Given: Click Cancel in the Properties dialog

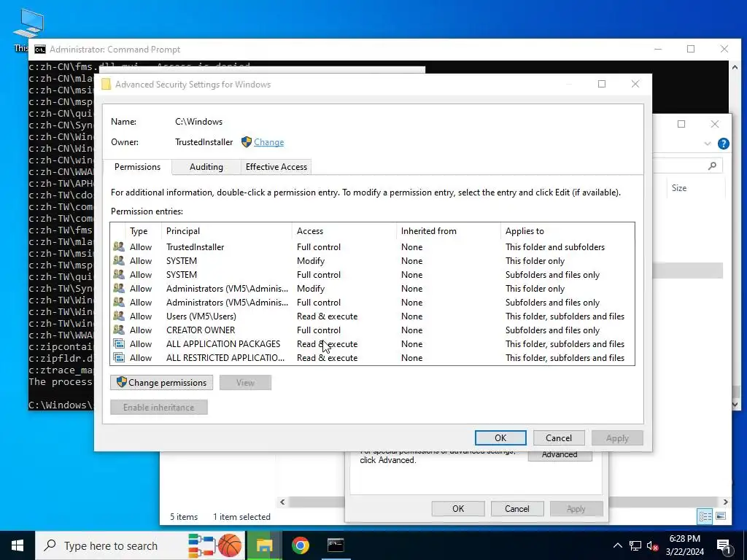Looking at the screenshot, I should [x=517, y=508].
